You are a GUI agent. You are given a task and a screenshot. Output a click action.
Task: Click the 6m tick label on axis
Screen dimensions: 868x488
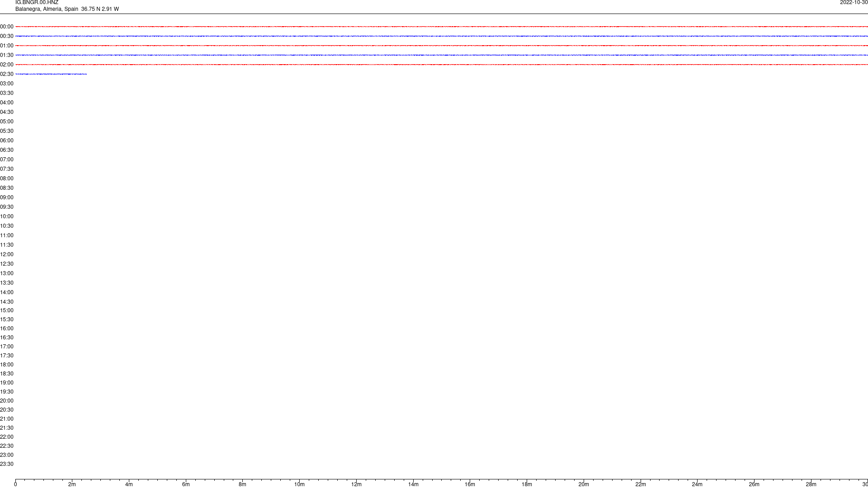(186, 484)
